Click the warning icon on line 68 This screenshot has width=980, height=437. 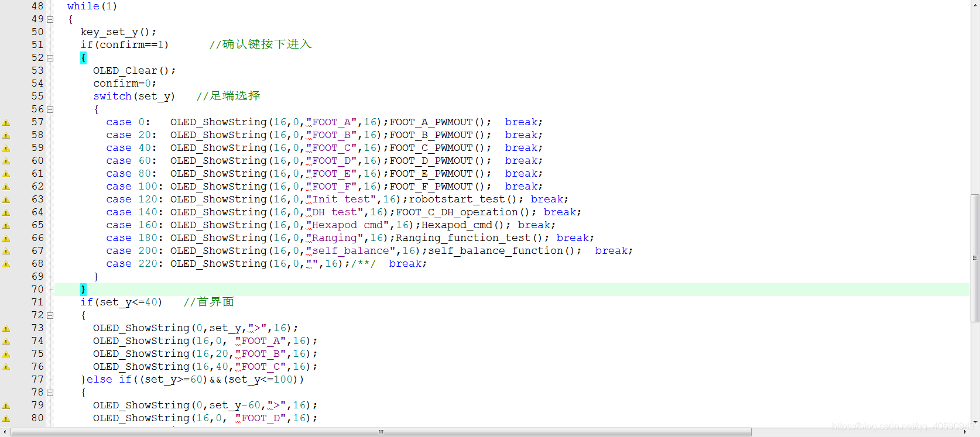pos(6,264)
